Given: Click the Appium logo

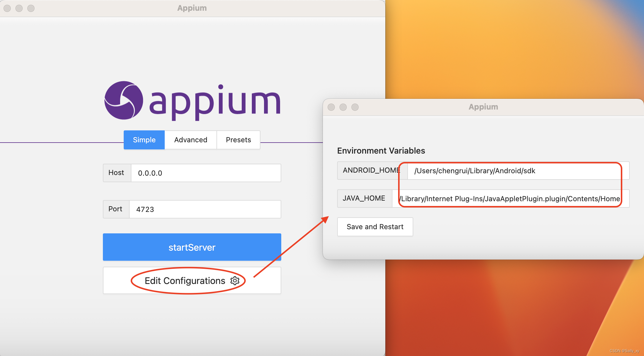Looking at the screenshot, I should tap(192, 101).
